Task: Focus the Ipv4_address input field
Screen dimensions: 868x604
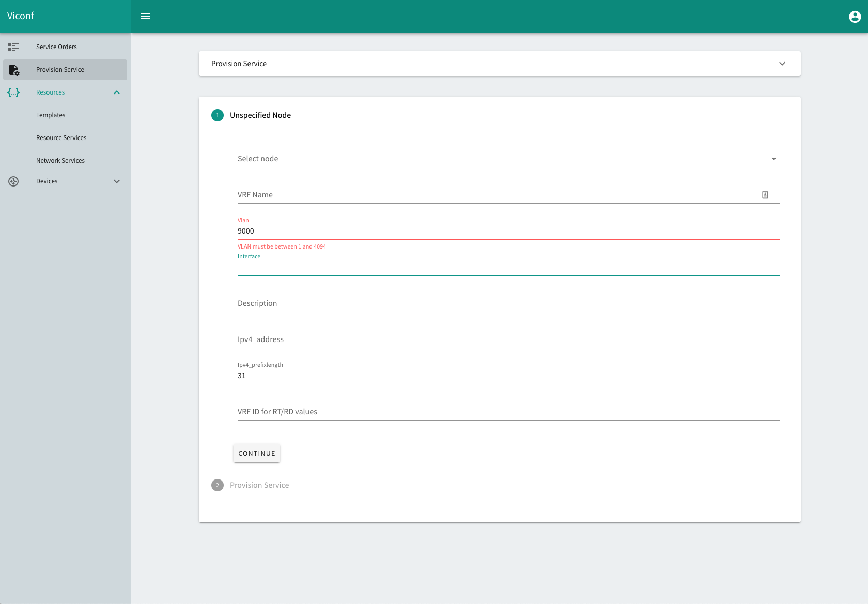Action: (508, 339)
